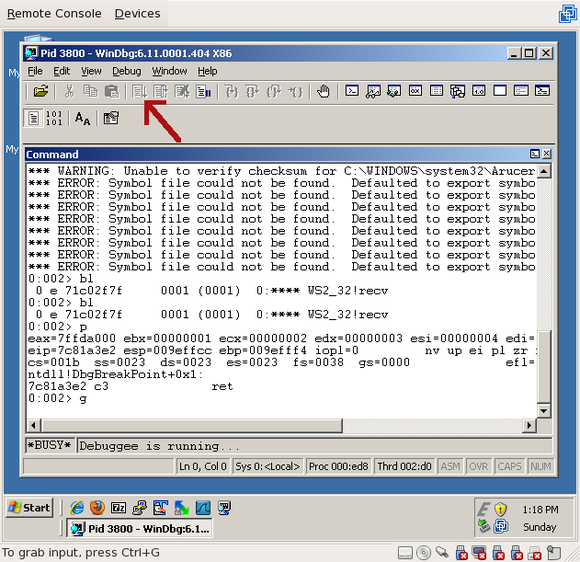
Task: Open the Scratch Pad toolbar icon
Action: tap(500, 91)
